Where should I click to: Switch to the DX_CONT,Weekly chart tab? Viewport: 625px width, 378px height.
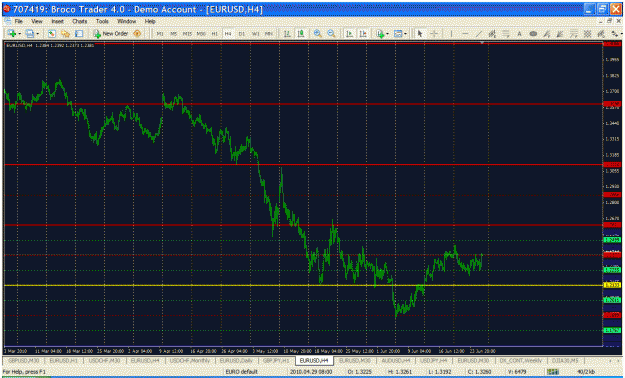(x=521, y=360)
